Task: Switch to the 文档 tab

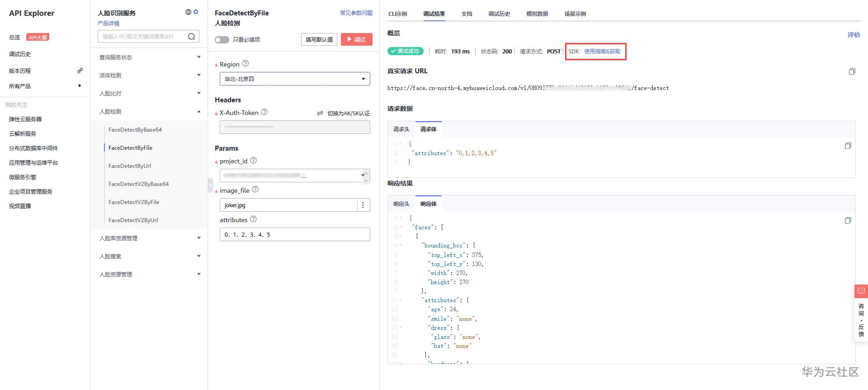Action: pos(467,14)
